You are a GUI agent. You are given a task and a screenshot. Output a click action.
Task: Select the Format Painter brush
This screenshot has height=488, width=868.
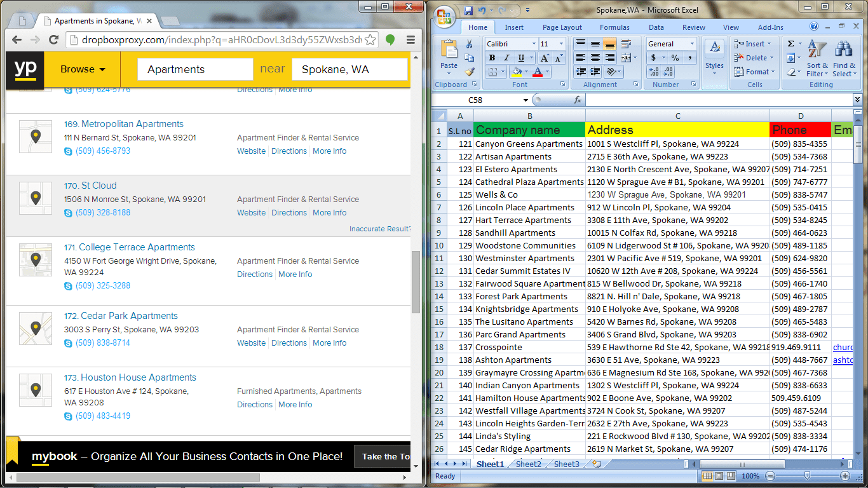click(x=470, y=72)
